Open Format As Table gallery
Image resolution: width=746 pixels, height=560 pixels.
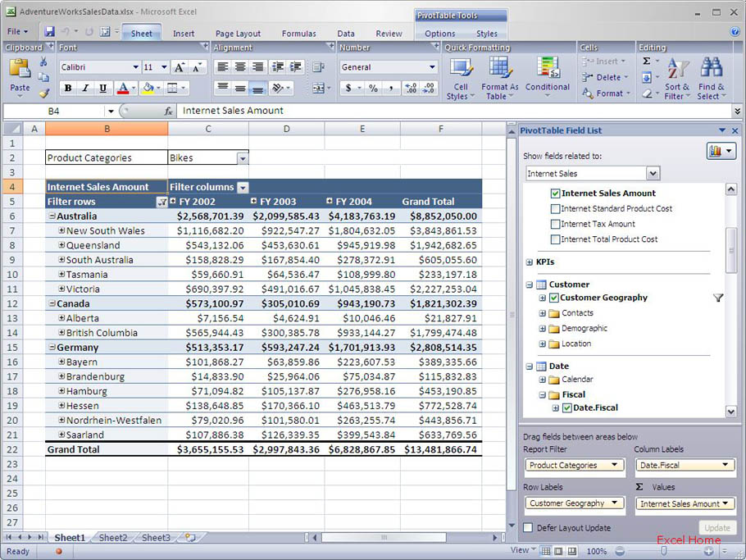[x=499, y=79]
